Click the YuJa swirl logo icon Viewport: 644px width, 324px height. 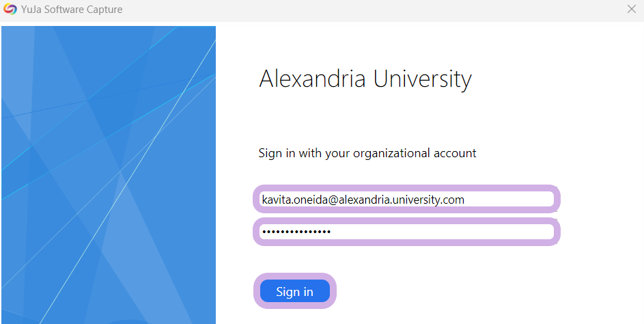10,9
